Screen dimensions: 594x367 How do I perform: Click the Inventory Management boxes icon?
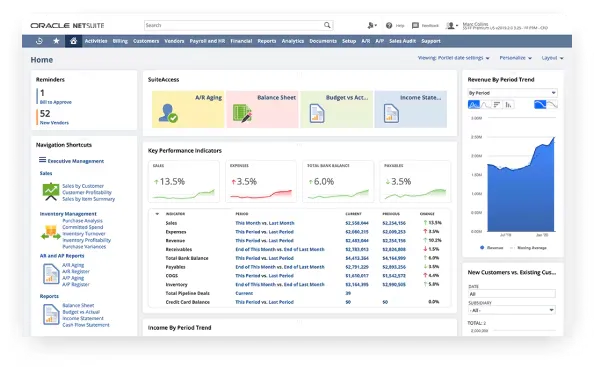(51, 232)
